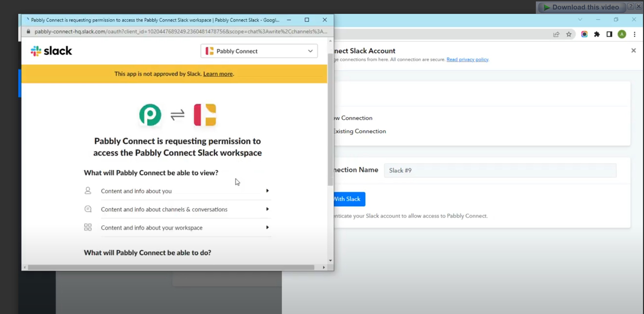Open the browser extensions puzzle icon

(x=597, y=34)
